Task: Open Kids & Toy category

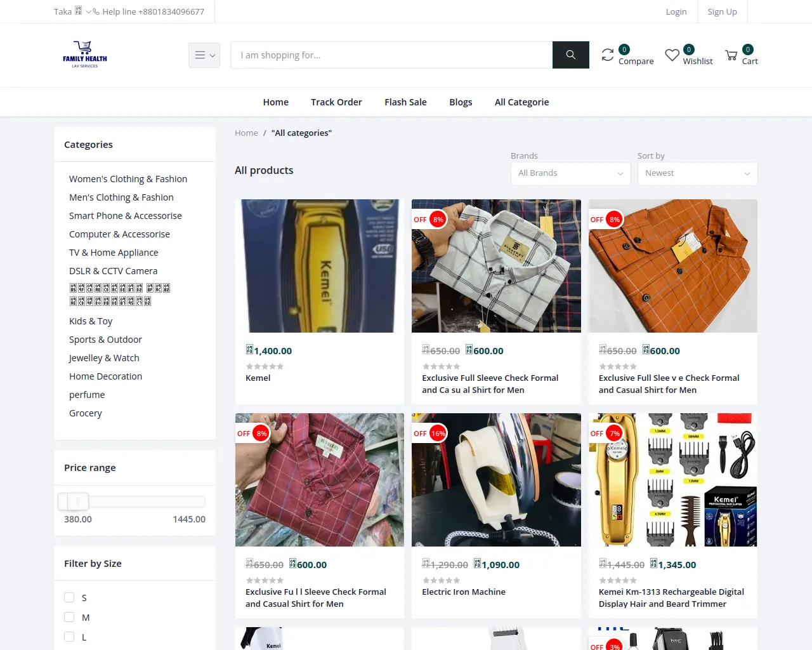Action: pyautogui.click(x=91, y=321)
